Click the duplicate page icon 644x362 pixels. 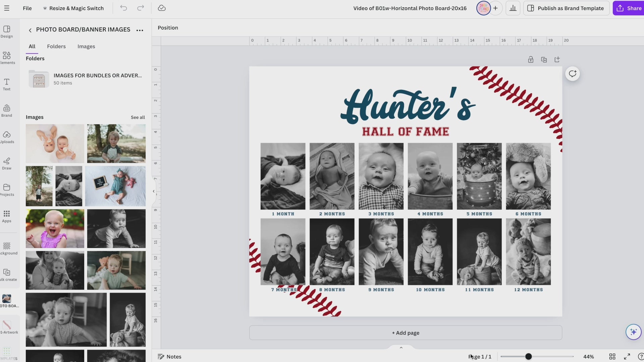544,60
